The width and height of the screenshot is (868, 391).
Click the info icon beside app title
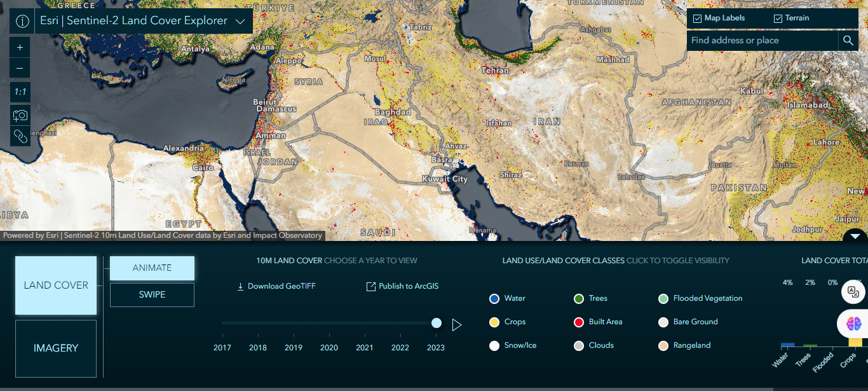click(22, 21)
